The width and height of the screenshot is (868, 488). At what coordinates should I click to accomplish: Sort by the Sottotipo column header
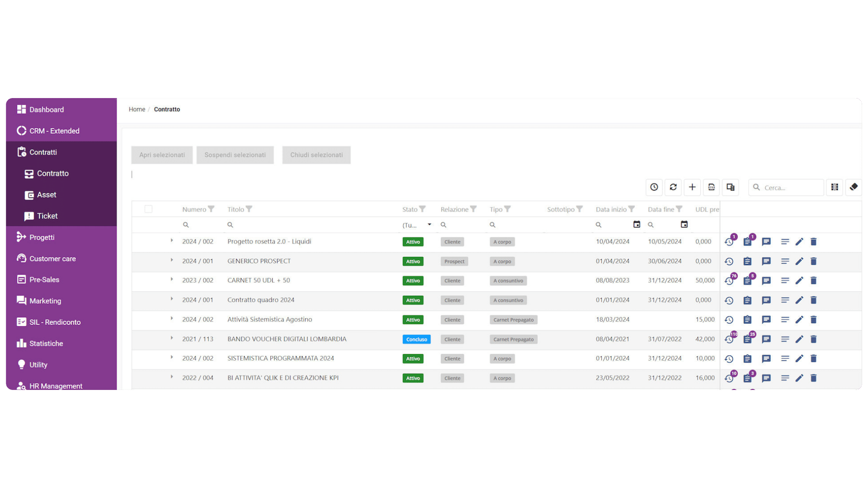point(561,209)
